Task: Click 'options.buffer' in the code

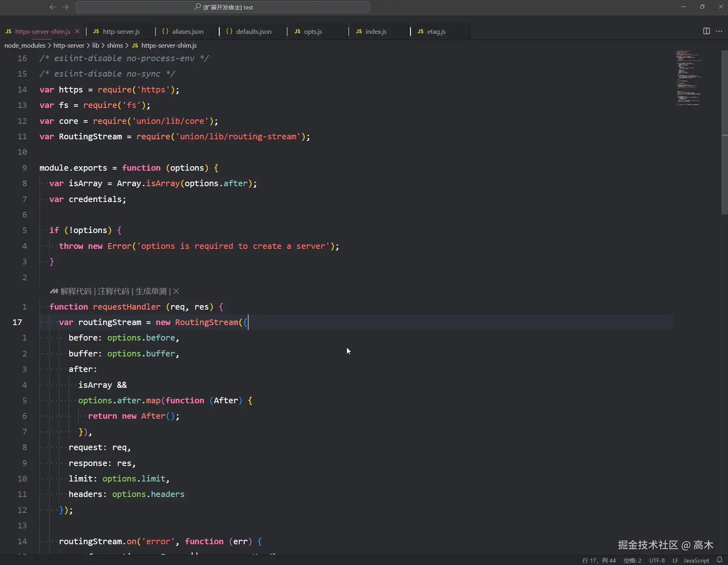Action: [x=141, y=354]
